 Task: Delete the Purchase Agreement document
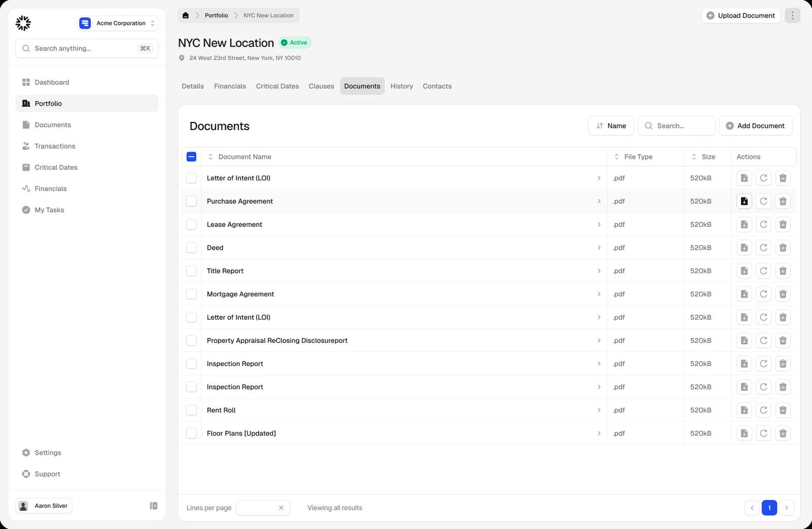coord(783,201)
